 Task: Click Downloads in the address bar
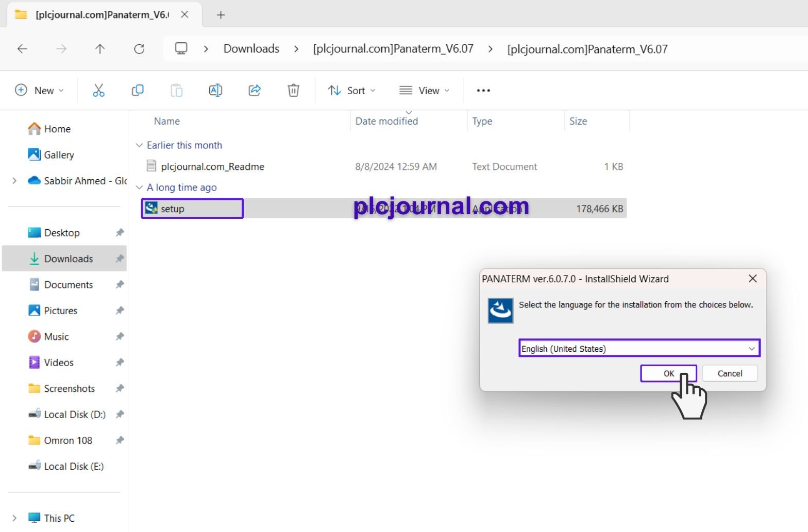point(251,49)
